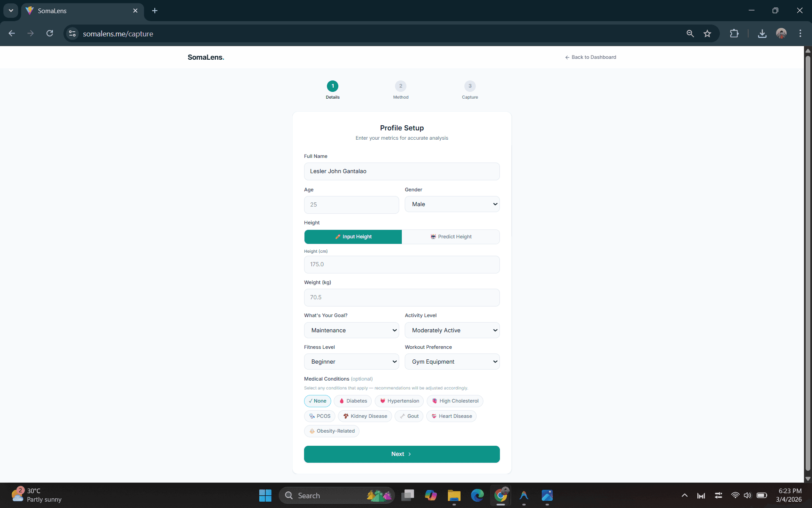View site information icon in address bar
The image size is (812, 508).
coord(72,33)
